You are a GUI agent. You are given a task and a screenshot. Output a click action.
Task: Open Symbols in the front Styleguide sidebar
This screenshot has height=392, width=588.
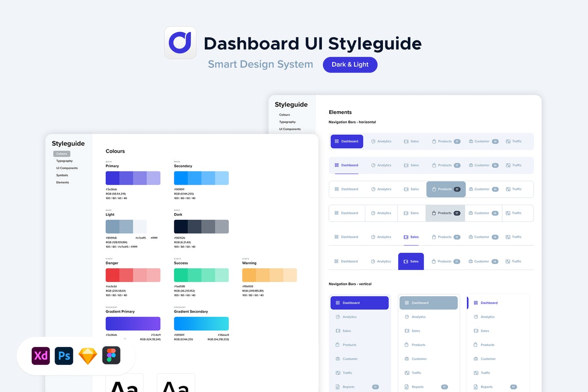coord(62,175)
